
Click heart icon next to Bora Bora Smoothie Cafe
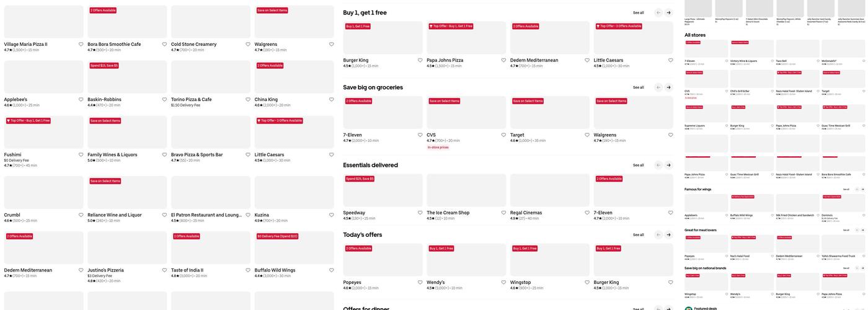[164, 45]
